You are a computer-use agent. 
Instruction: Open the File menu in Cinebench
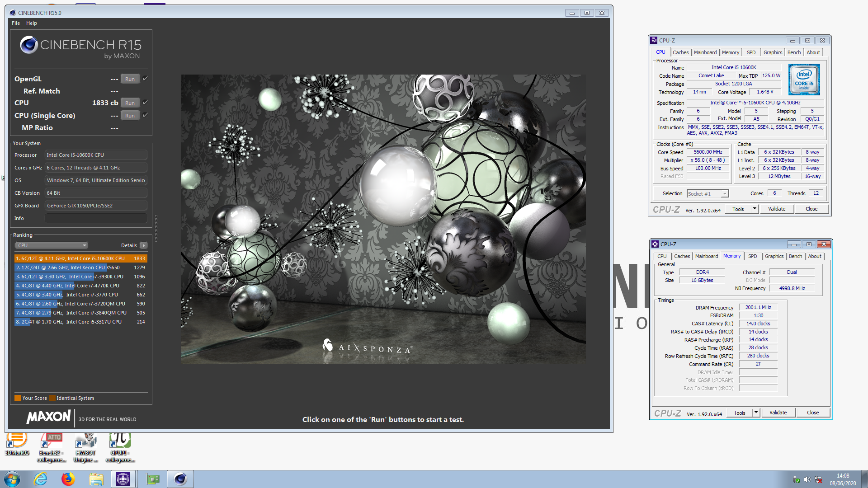pyautogui.click(x=16, y=23)
